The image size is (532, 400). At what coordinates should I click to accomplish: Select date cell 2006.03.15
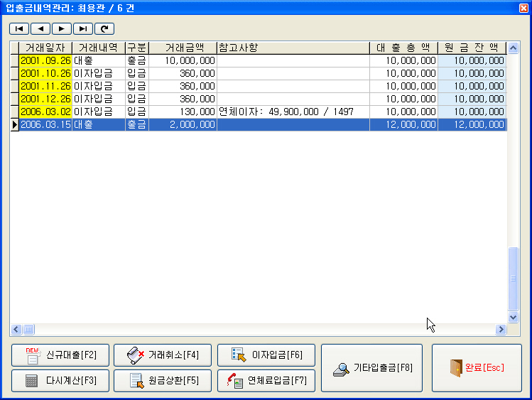[x=45, y=125]
